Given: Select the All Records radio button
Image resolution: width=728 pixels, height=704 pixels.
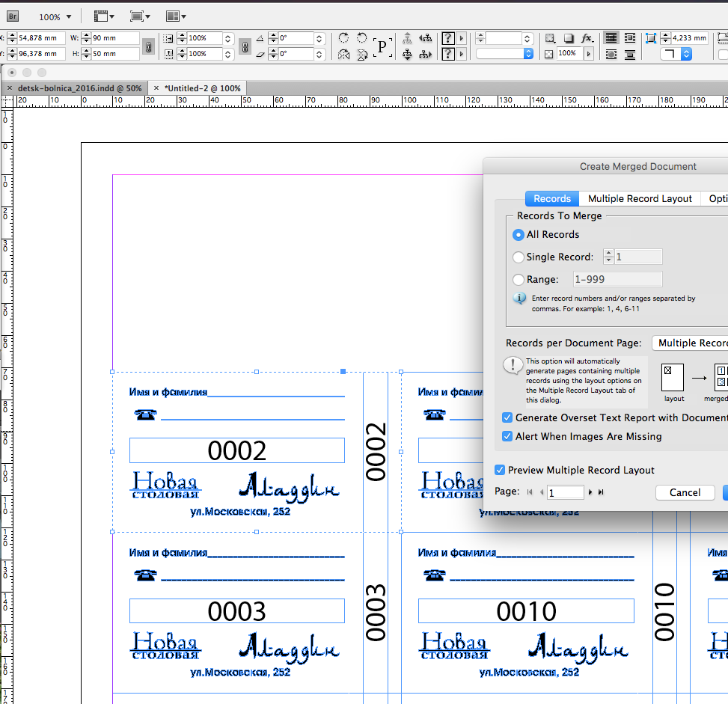Looking at the screenshot, I should [519, 234].
